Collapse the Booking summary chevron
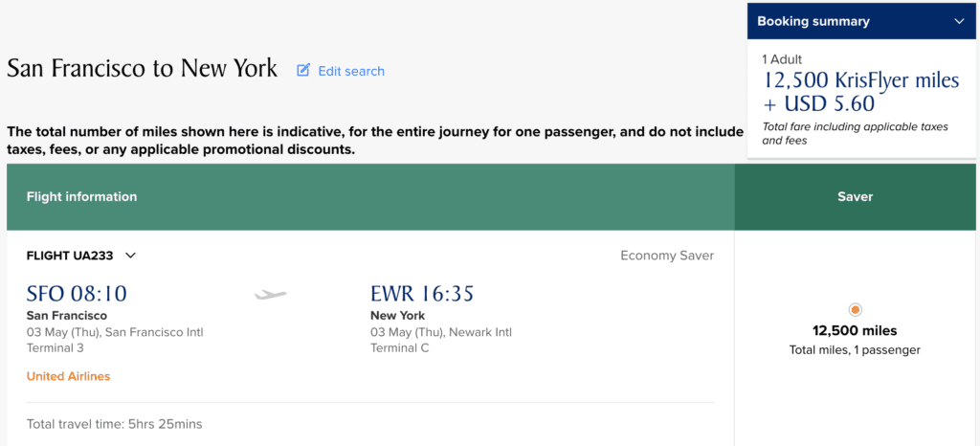 tap(959, 21)
